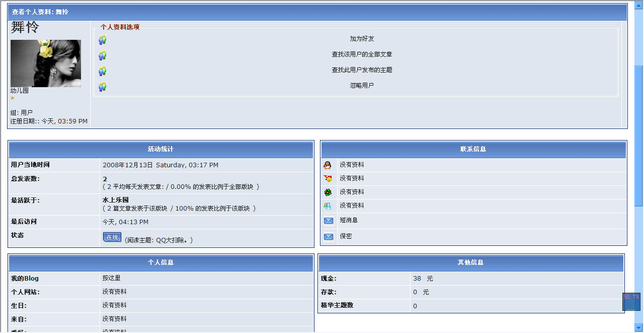Send a 短消息 private message
The width and height of the screenshot is (644, 333).
click(348, 220)
